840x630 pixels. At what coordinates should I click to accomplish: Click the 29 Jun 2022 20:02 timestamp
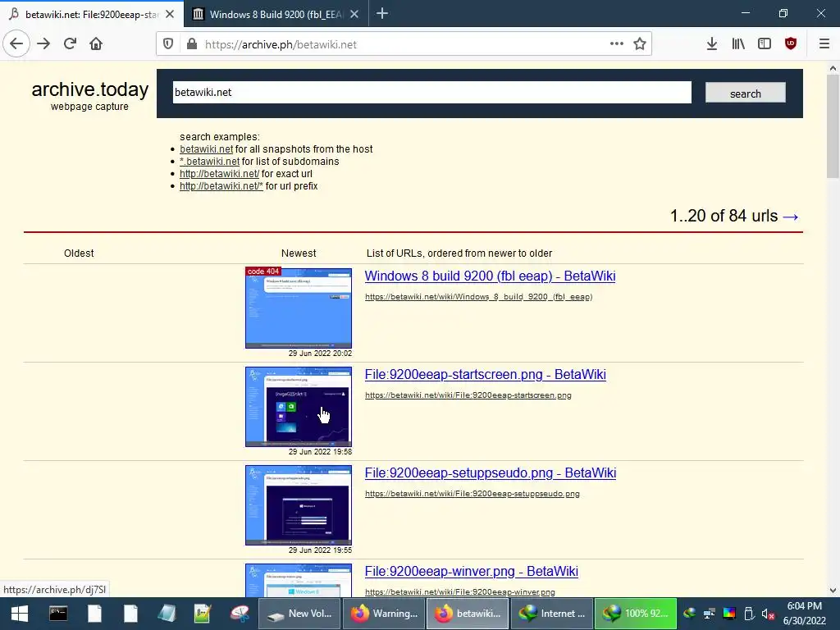click(321, 354)
